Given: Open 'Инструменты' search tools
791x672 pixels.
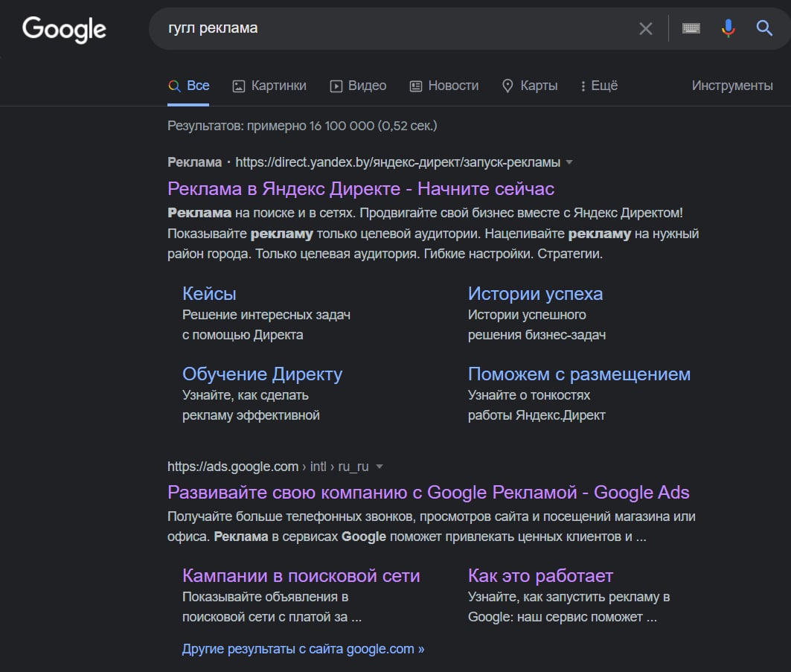Looking at the screenshot, I should 732,86.
